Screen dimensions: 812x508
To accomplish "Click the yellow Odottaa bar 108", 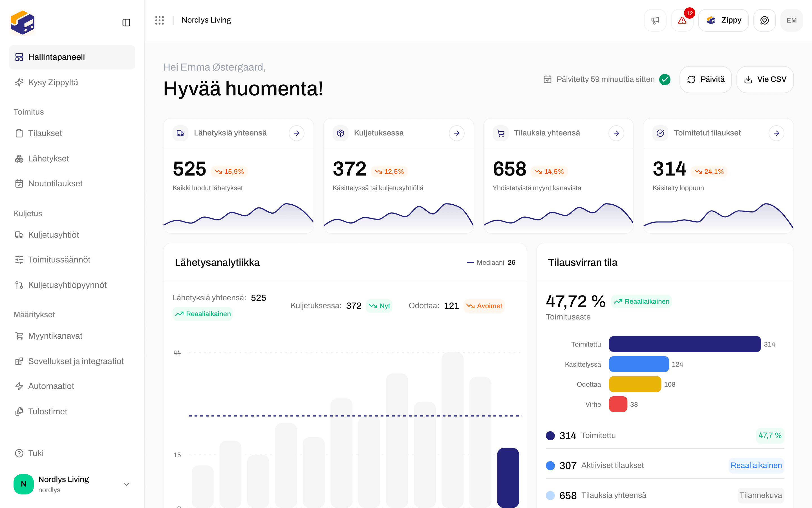I will [635, 384].
